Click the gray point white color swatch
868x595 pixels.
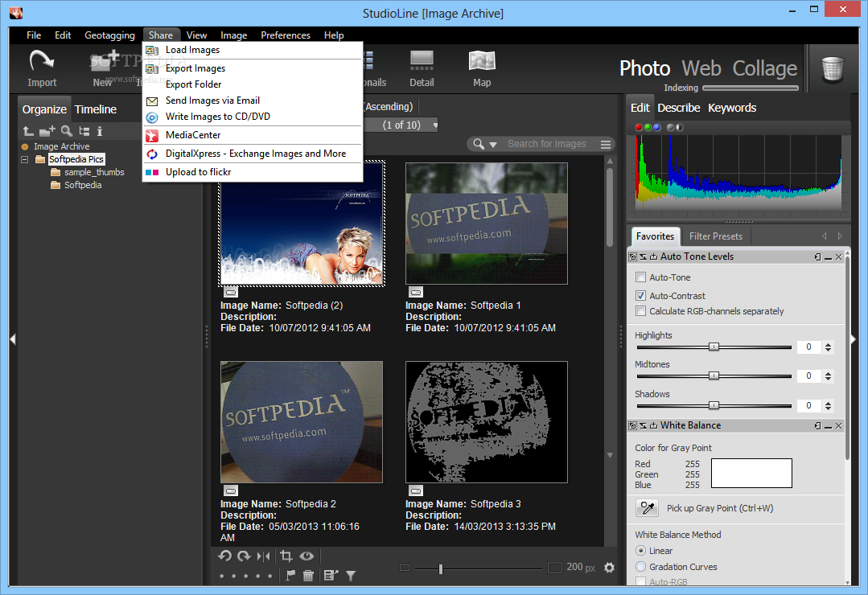[x=751, y=473]
